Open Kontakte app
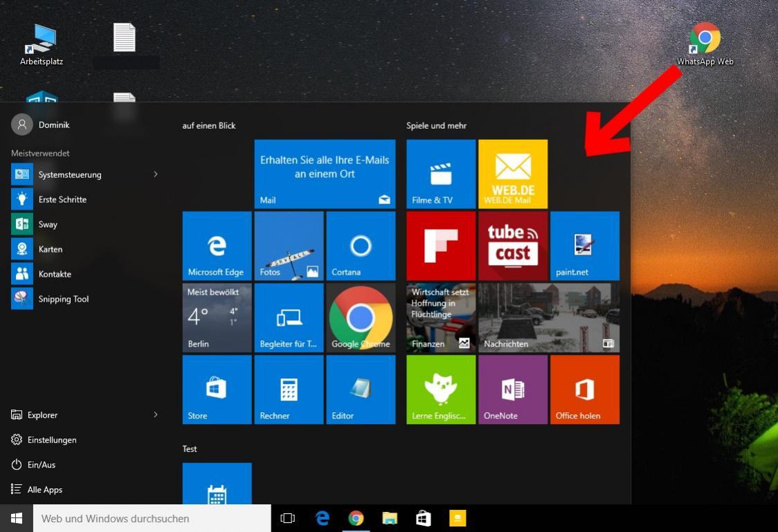The height and width of the screenshot is (532, 778). (84, 274)
